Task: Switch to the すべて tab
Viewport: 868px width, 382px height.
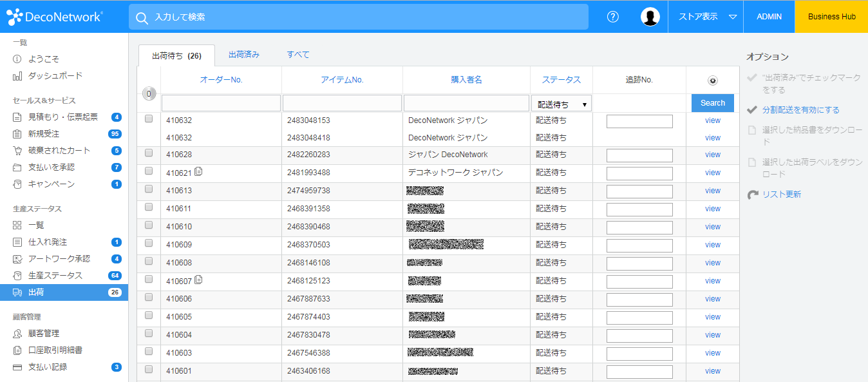Action: [x=298, y=55]
